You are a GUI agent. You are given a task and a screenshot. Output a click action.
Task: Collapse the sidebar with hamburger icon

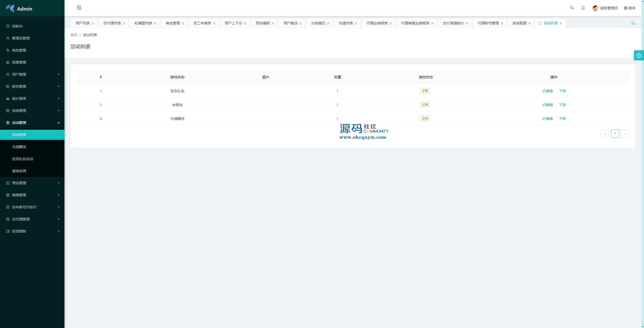pyautogui.click(x=79, y=8)
